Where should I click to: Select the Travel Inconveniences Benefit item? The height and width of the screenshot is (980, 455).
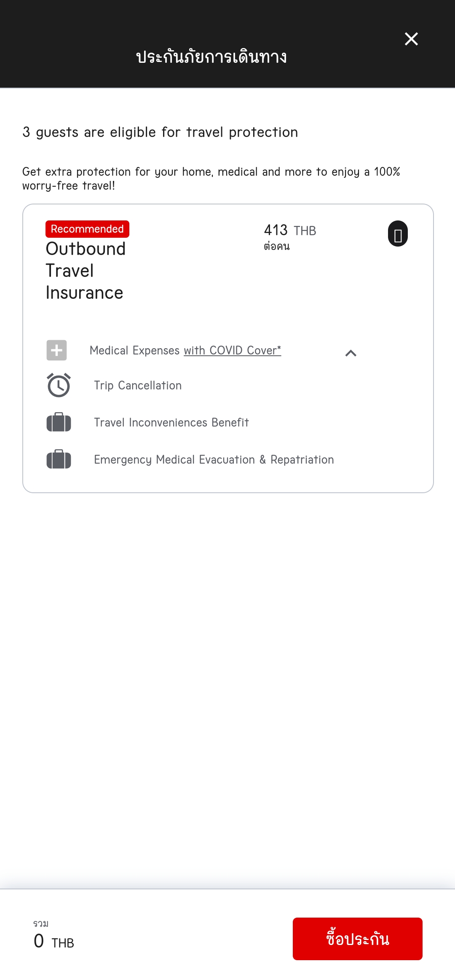click(171, 422)
